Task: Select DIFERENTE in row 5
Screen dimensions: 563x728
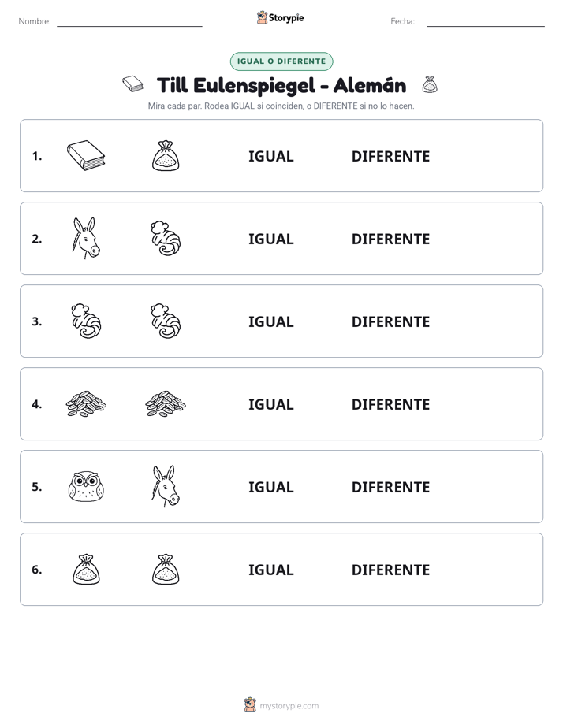Action: tap(390, 487)
